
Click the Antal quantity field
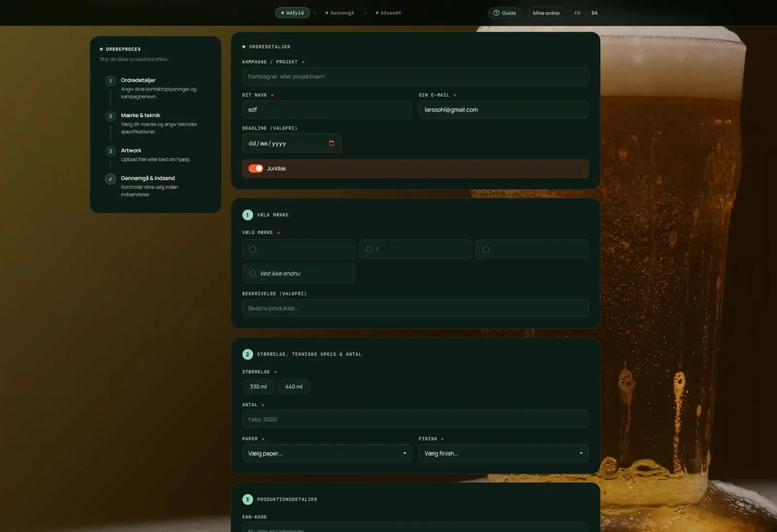pyautogui.click(x=415, y=419)
